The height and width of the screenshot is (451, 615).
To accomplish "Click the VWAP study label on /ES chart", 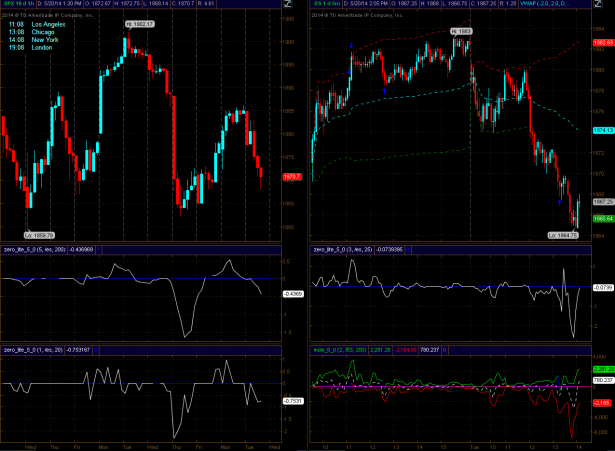I will (544, 4).
